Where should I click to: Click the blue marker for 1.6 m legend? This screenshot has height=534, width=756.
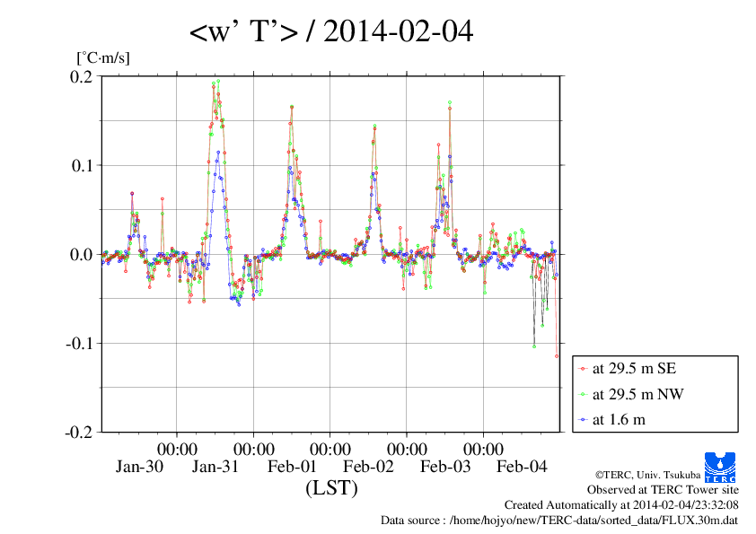[584, 420]
